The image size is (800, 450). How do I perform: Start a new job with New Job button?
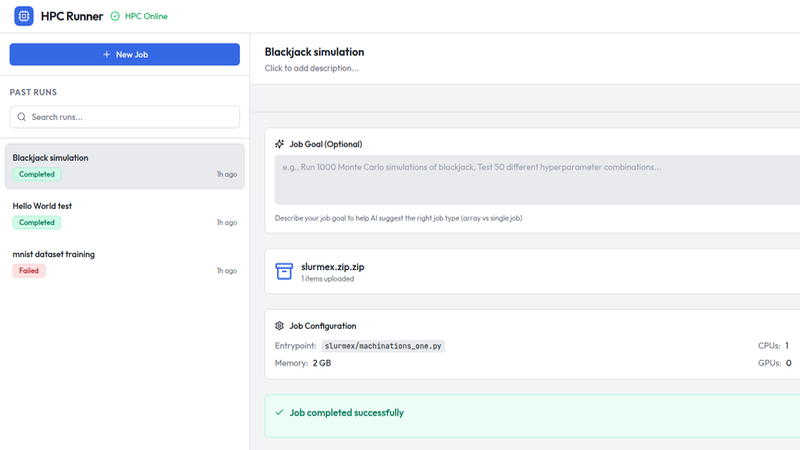(124, 55)
